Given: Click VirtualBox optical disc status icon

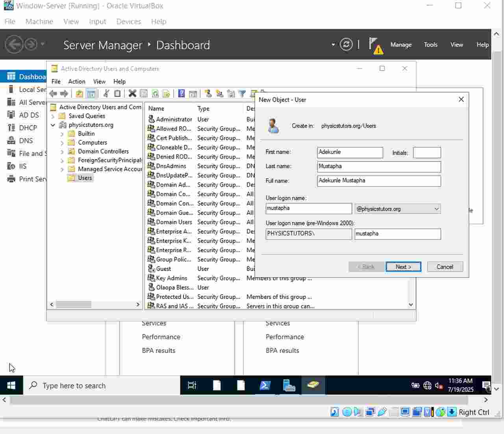Looking at the screenshot, I should pos(347,412).
